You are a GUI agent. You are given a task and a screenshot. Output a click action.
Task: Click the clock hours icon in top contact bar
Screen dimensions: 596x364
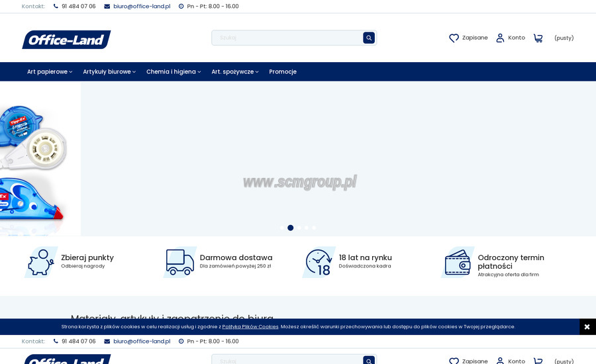pyautogui.click(x=181, y=7)
